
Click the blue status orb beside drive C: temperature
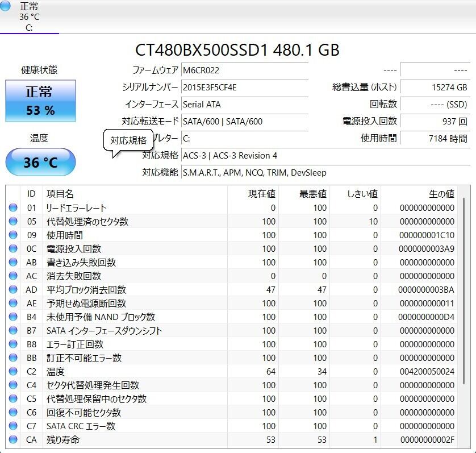[6, 6]
